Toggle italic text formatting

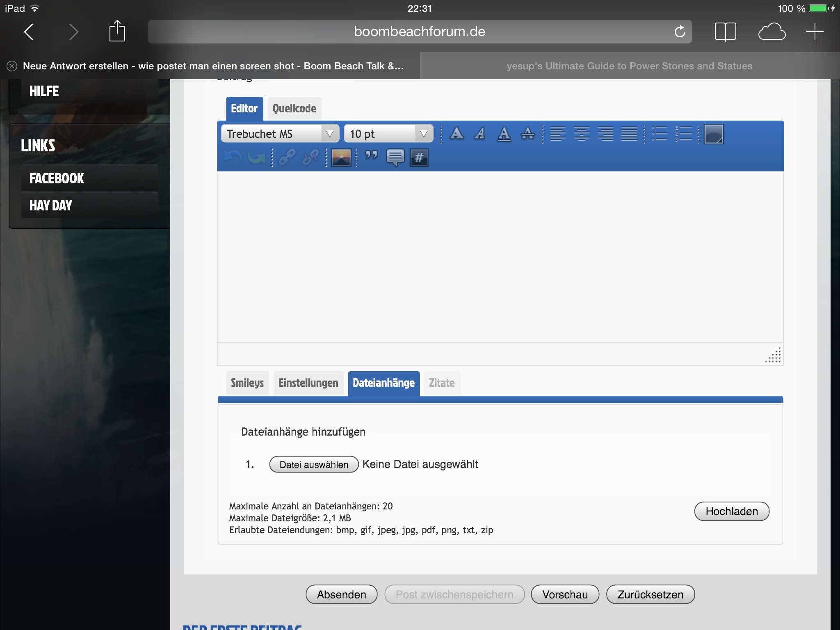click(480, 134)
